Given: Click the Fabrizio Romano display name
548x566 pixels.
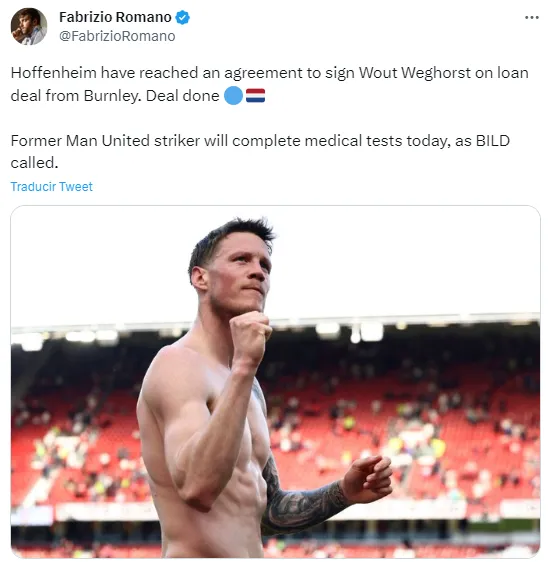Looking at the screenshot, I should [115, 17].
